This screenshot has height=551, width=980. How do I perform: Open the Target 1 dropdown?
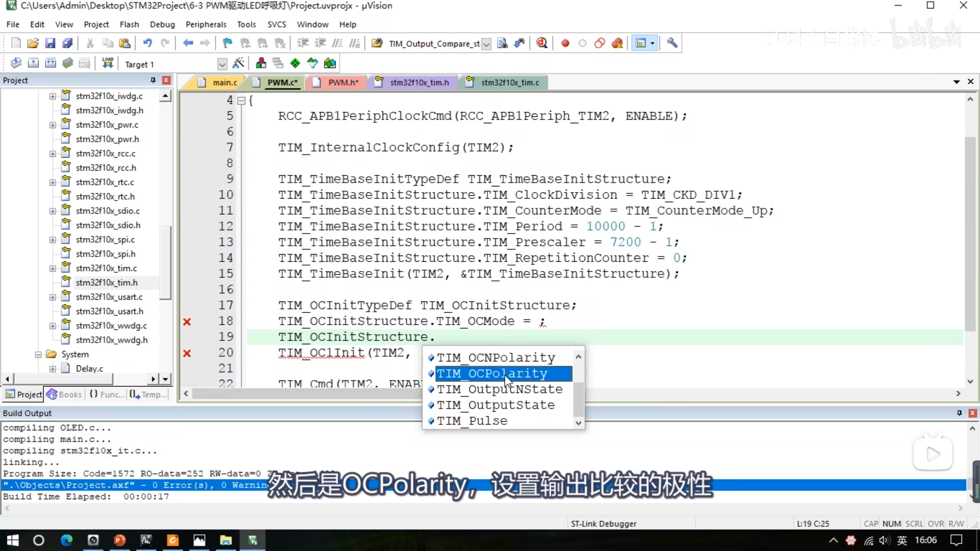point(222,64)
